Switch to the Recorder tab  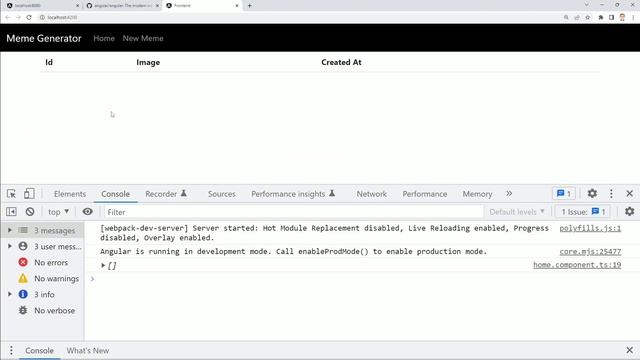(x=166, y=194)
